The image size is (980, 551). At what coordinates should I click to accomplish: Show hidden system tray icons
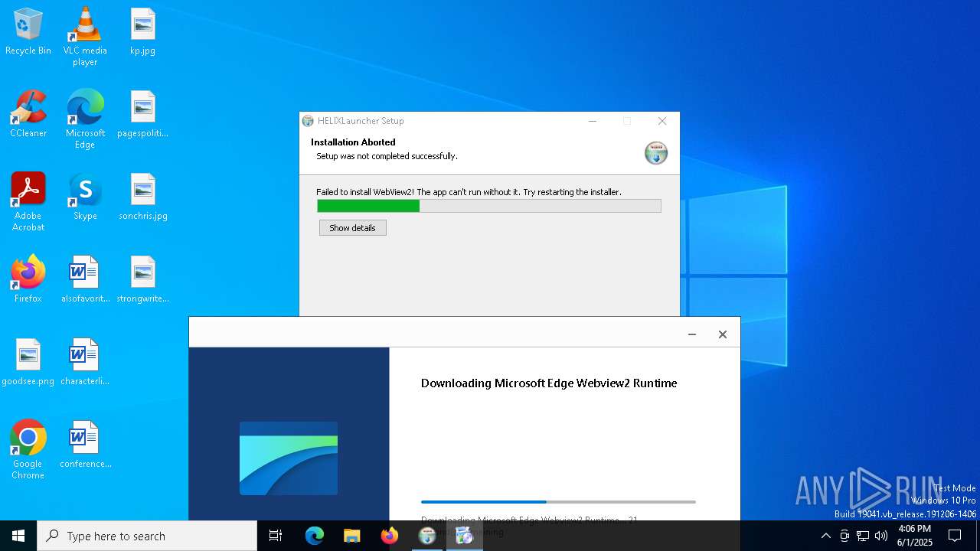[825, 536]
